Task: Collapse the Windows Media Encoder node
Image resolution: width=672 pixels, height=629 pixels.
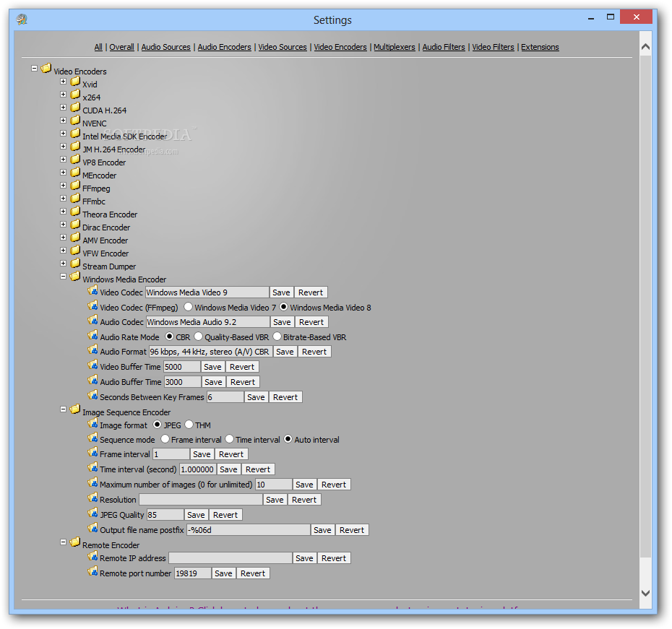Action: coord(64,276)
